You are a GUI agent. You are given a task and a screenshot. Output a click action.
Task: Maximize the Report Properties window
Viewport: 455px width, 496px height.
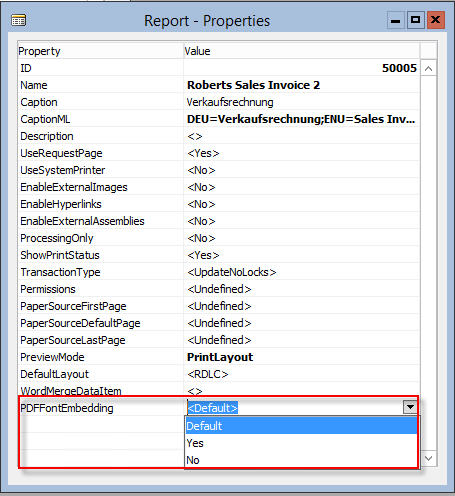point(415,20)
